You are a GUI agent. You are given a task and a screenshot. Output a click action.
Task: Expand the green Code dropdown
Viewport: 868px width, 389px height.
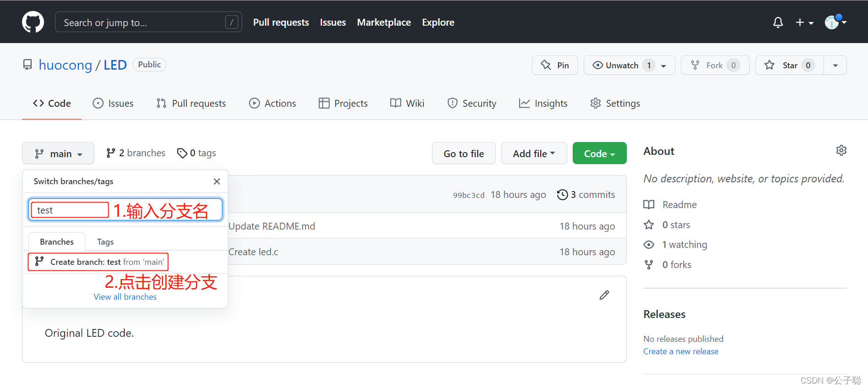point(599,153)
